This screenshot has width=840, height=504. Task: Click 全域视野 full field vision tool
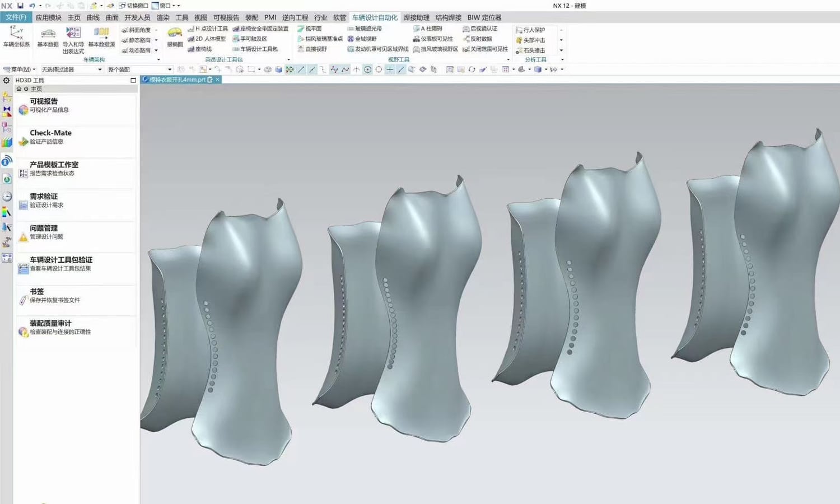pyautogui.click(x=362, y=39)
